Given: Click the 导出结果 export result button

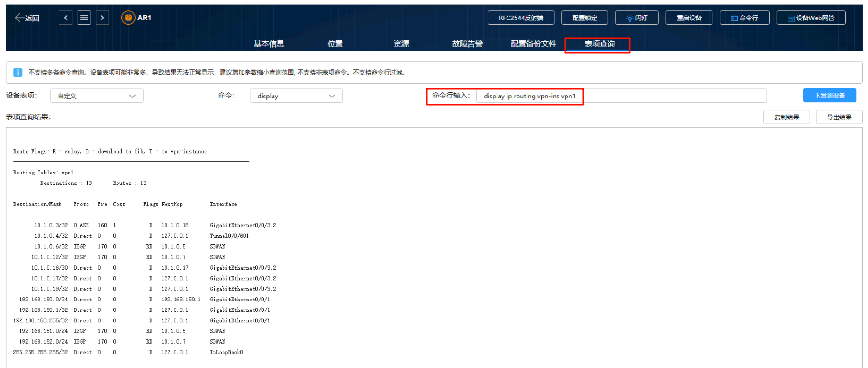Looking at the screenshot, I should click(x=839, y=117).
